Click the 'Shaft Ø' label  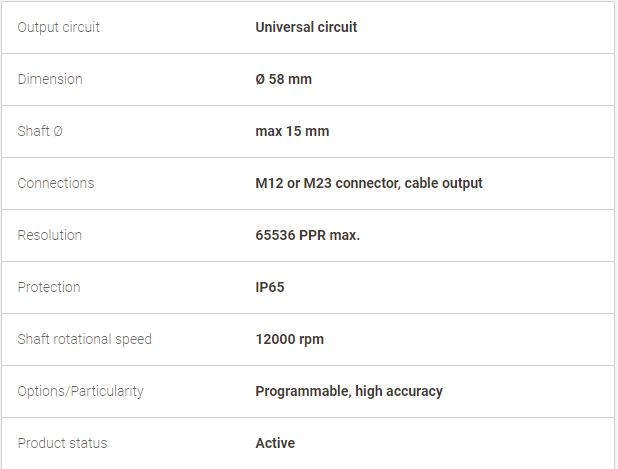[x=40, y=131]
